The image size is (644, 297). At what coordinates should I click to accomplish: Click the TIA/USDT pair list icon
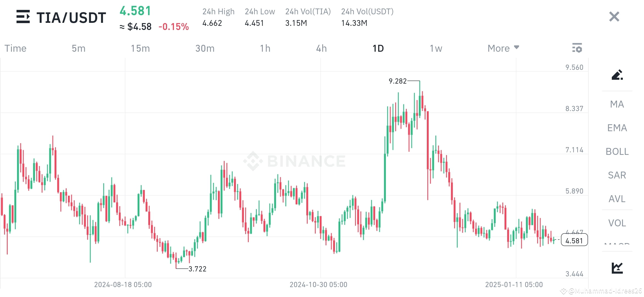point(23,17)
